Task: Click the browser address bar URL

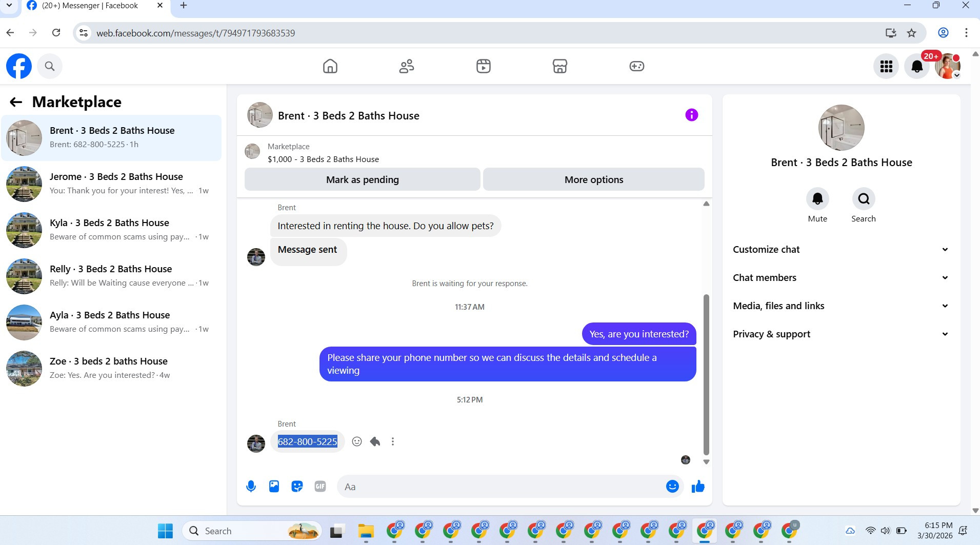Action: pos(195,33)
